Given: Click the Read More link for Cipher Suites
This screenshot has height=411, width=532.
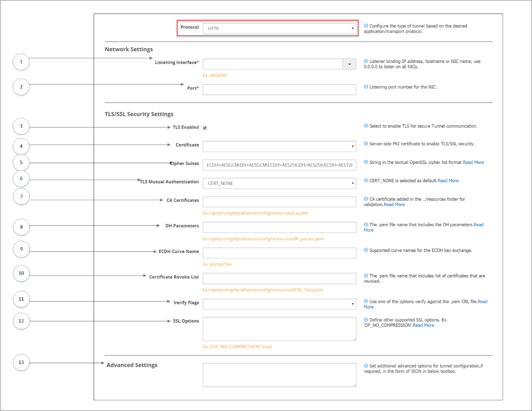Looking at the screenshot, I should click(x=473, y=162).
